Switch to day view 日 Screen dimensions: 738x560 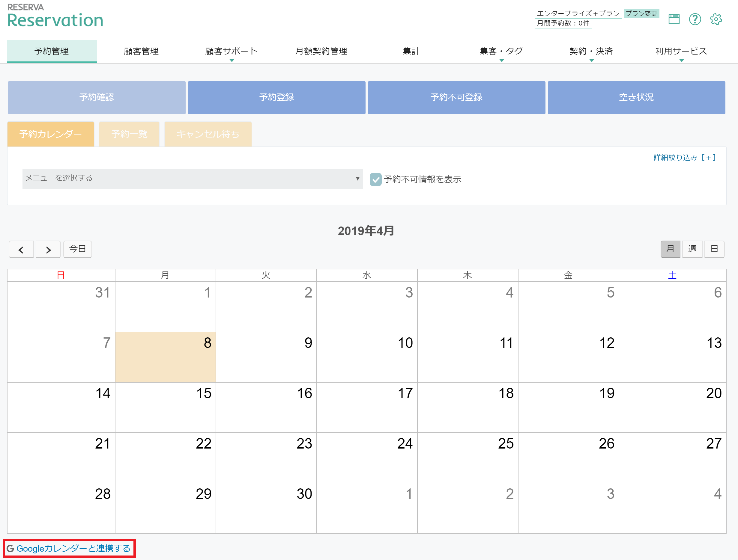click(714, 249)
